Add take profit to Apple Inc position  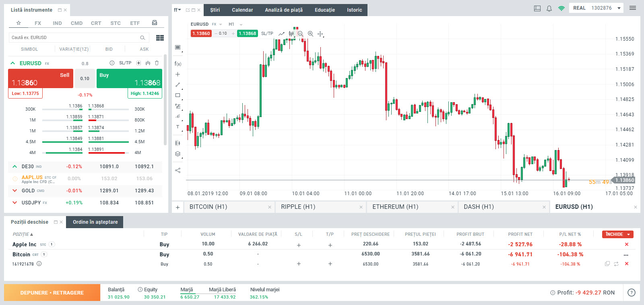click(x=330, y=245)
